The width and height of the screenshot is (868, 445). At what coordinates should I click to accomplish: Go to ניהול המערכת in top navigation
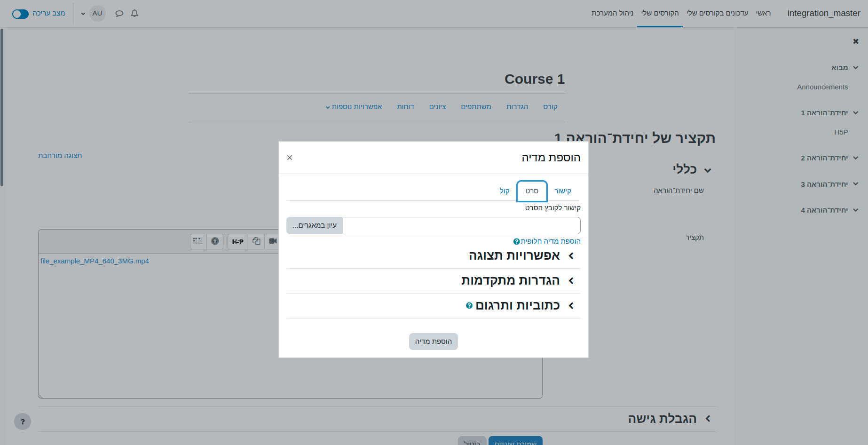tap(613, 13)
